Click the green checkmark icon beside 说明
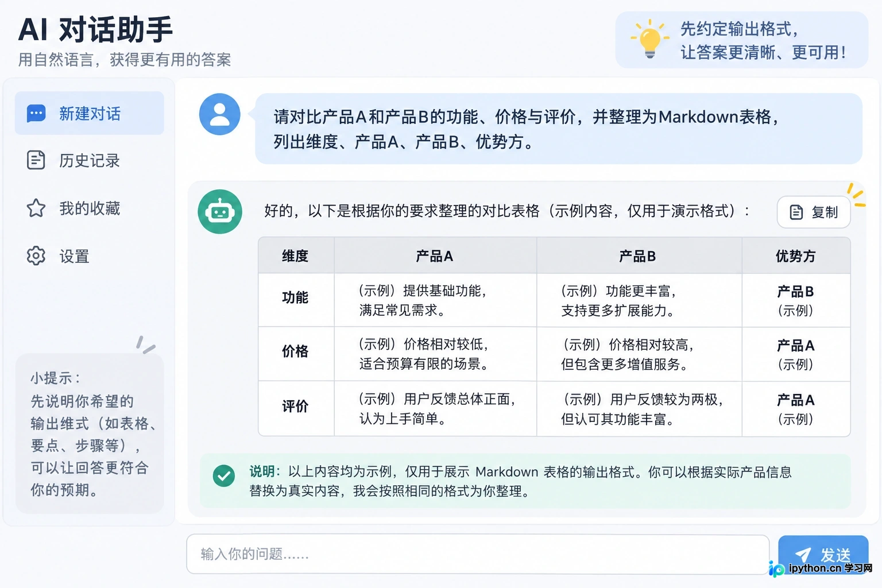The image size is (882, 588). tap(224, 476)
